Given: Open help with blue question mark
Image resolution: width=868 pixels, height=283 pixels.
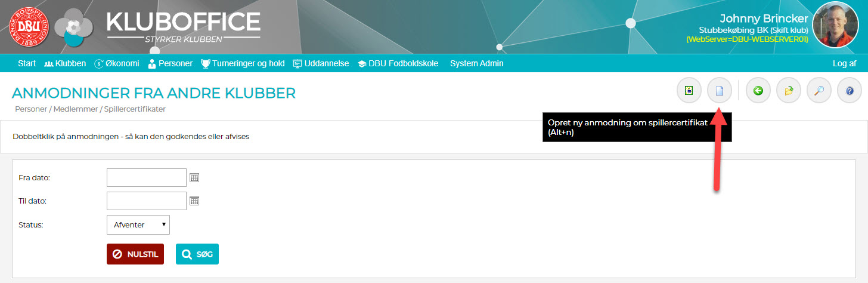Looking at the screenshot, I should [x=850, y=91].
